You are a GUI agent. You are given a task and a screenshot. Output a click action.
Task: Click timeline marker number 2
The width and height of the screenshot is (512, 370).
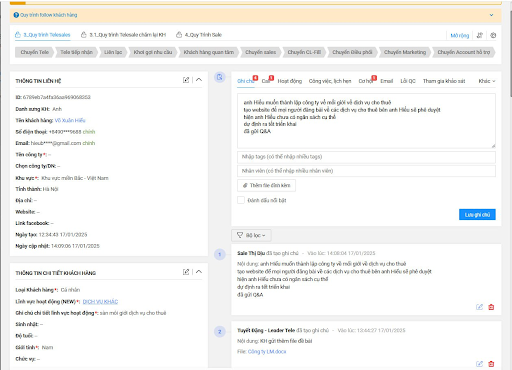[220, 332]
